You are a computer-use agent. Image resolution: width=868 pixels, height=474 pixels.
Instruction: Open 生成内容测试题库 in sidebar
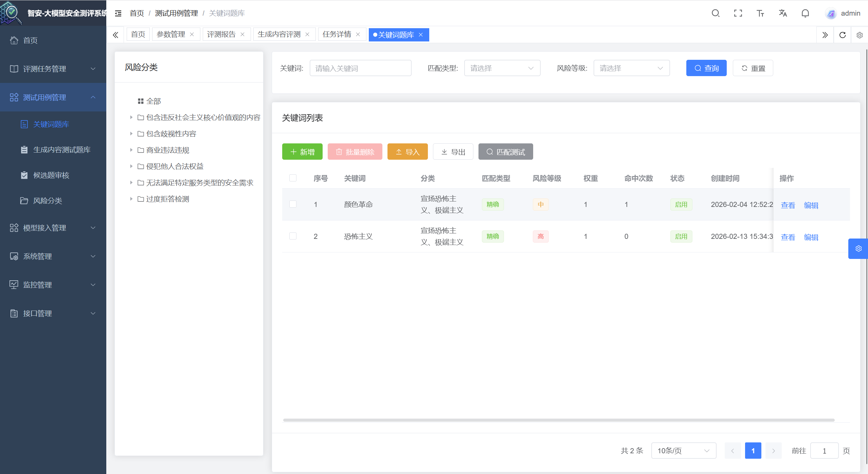point(53,150)
